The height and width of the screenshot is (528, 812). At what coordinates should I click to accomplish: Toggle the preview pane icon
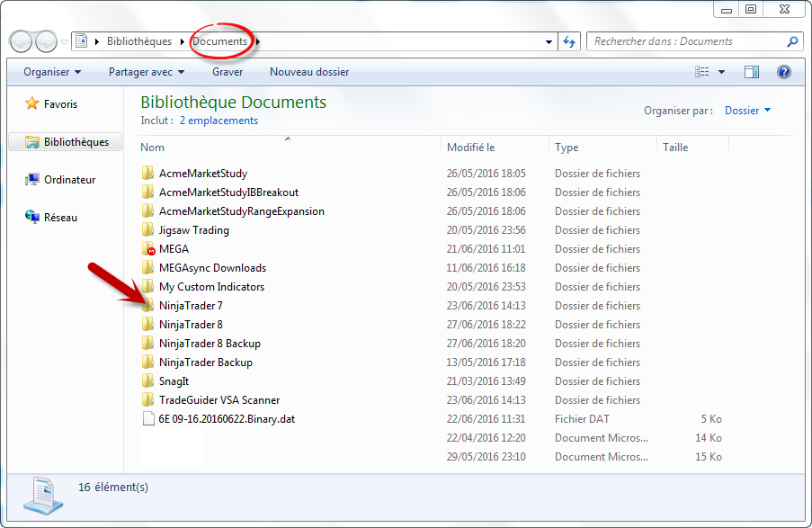pos(752,72)
